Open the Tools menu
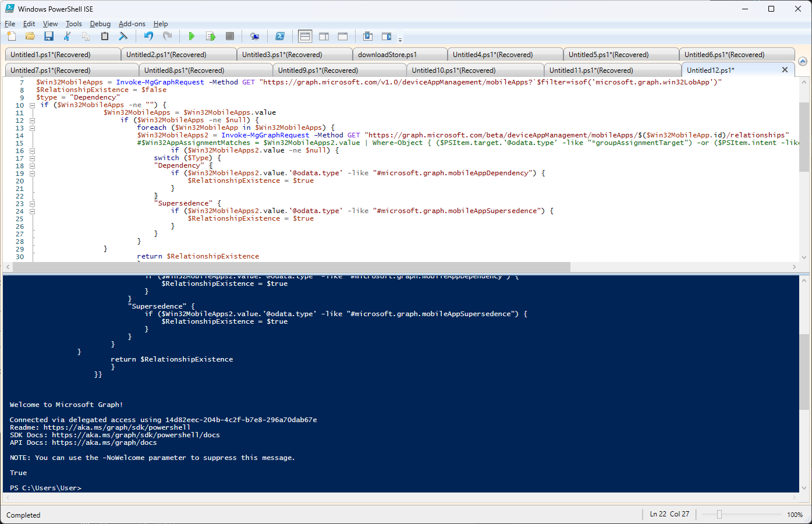Image resolution: width=812 pixels, height=524 pixels. [74, 24]
